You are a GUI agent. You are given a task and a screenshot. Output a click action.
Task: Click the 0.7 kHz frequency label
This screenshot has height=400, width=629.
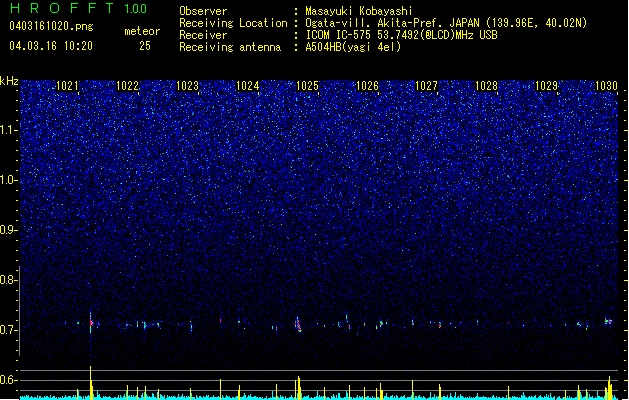pos(8,330)
